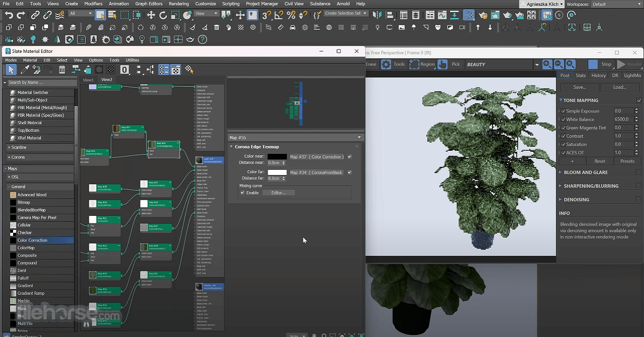
Task: Open the Curve Editor from main toolbar
Action: pos(442,15)
